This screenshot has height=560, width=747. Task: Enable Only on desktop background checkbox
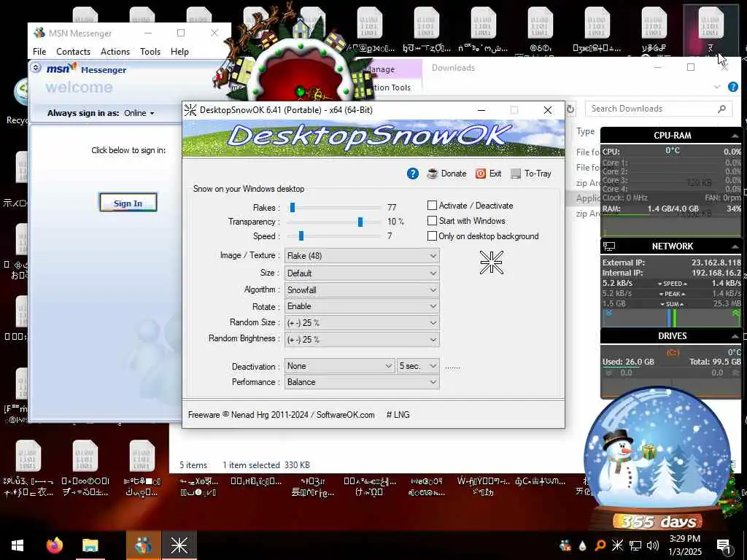(432, 236)
